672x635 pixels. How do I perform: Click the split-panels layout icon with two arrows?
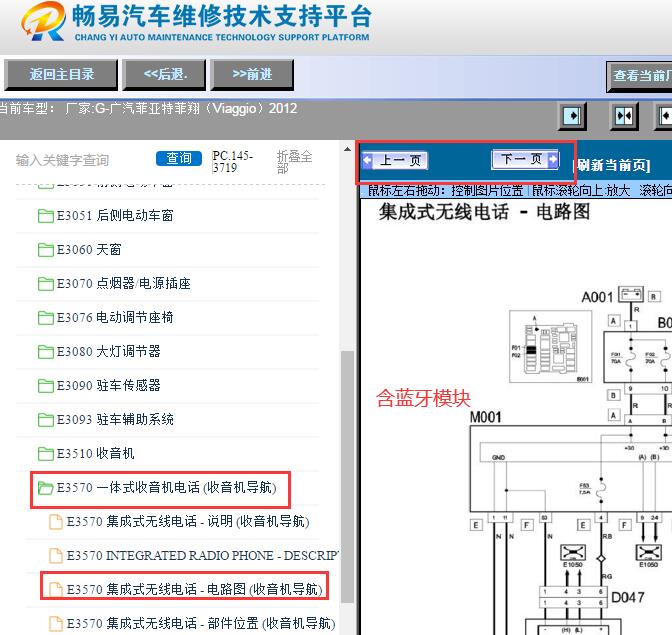(624, 116)
